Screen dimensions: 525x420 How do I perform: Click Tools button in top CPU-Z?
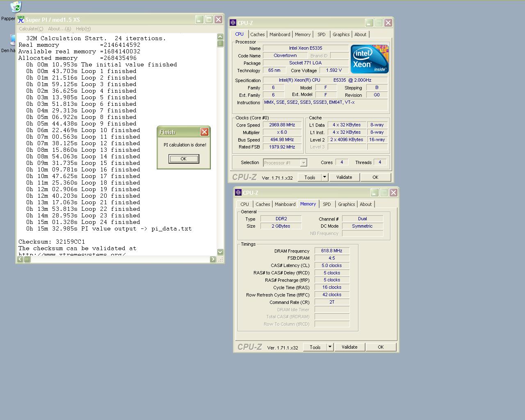click(x=310, y=177)
